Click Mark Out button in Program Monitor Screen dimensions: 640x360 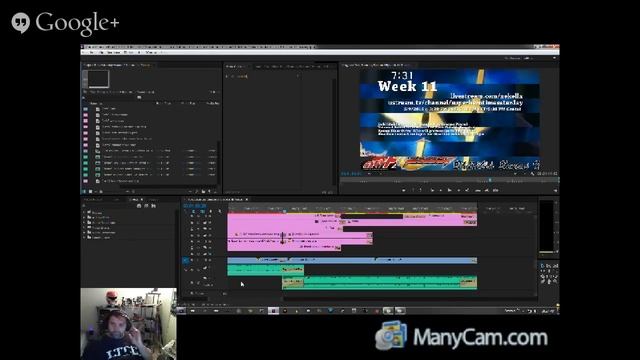point(420,190)
